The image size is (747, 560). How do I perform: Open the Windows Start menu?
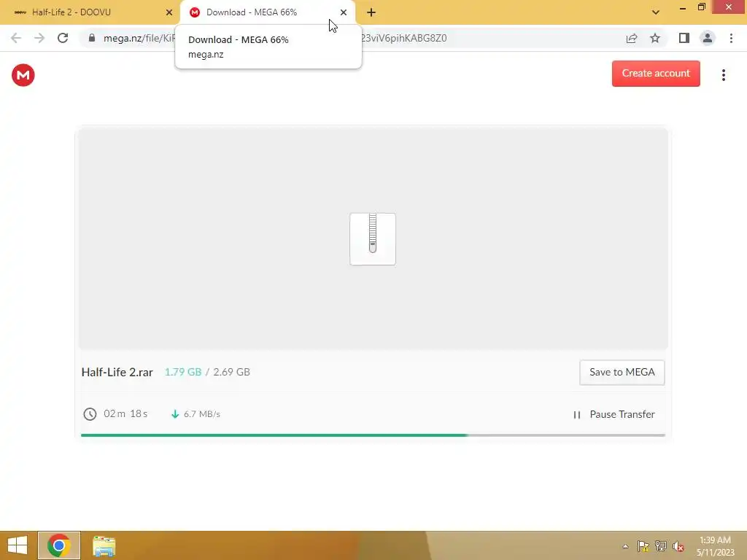[18, 545]
